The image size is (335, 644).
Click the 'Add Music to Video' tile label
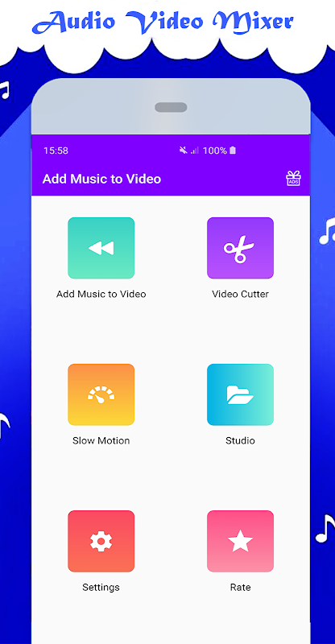point(101,294)
